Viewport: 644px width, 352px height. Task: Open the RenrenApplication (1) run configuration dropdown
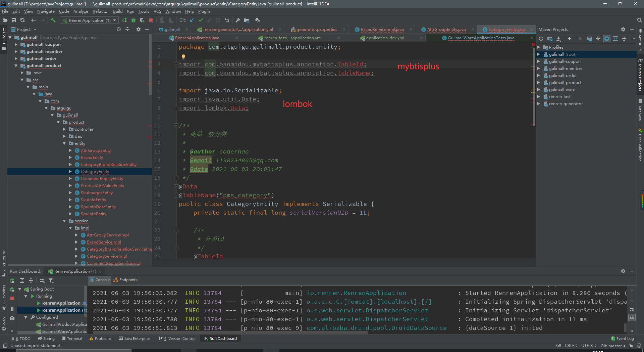coord(89,20)
